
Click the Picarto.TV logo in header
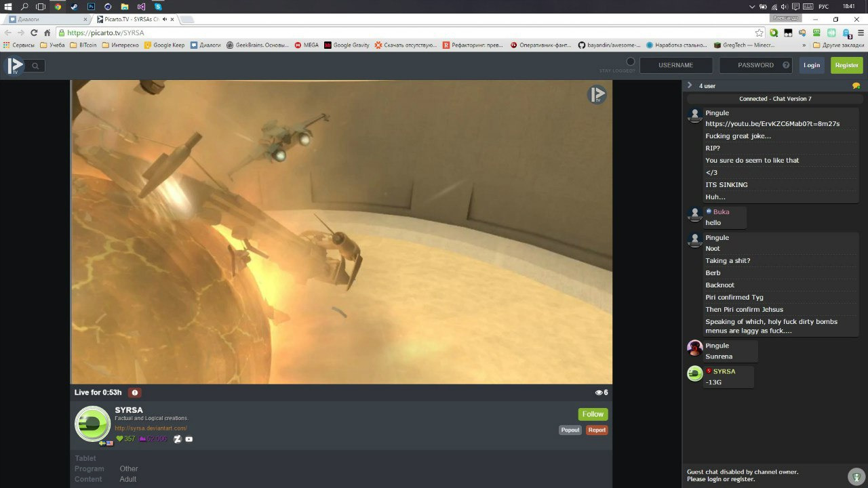(15, 66)
